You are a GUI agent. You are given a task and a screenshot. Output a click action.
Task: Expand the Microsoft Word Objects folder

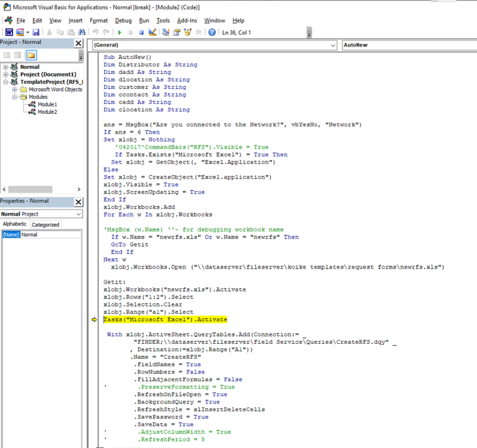pos(16,89)
